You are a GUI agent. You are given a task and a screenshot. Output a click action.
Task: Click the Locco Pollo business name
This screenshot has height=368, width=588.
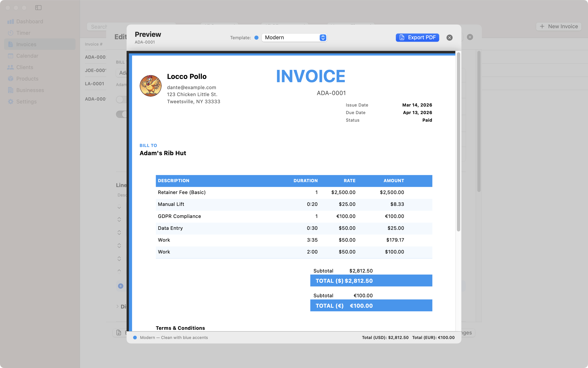[187, 76]
